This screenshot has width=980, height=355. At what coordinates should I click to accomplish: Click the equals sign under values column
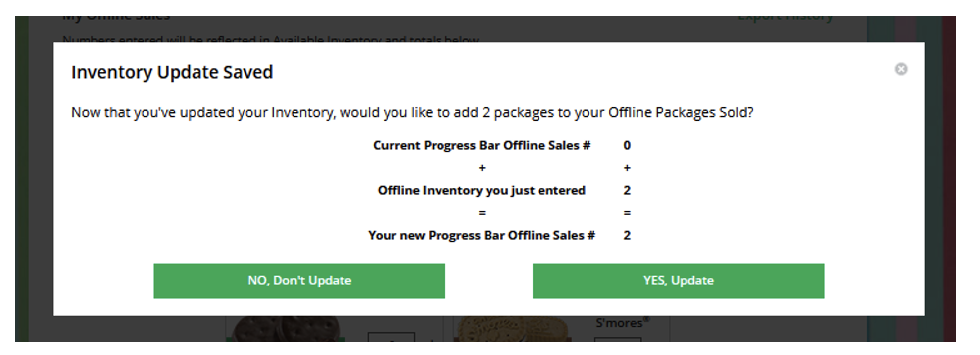[x=627, y=213]
